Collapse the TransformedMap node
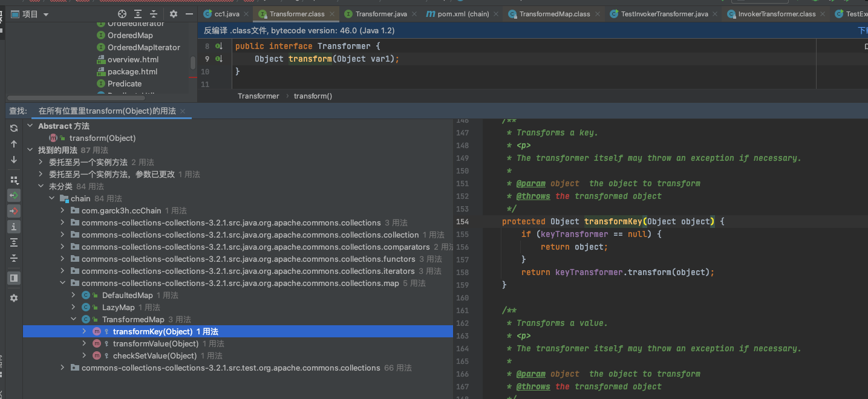868x399 pixels. coord(74,319)
